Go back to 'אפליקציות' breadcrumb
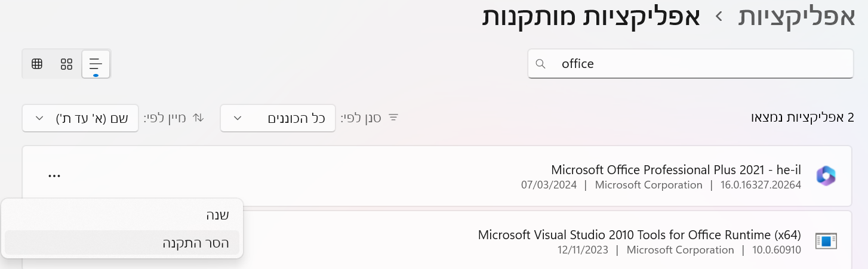868x269 pixels. point(797,16)
